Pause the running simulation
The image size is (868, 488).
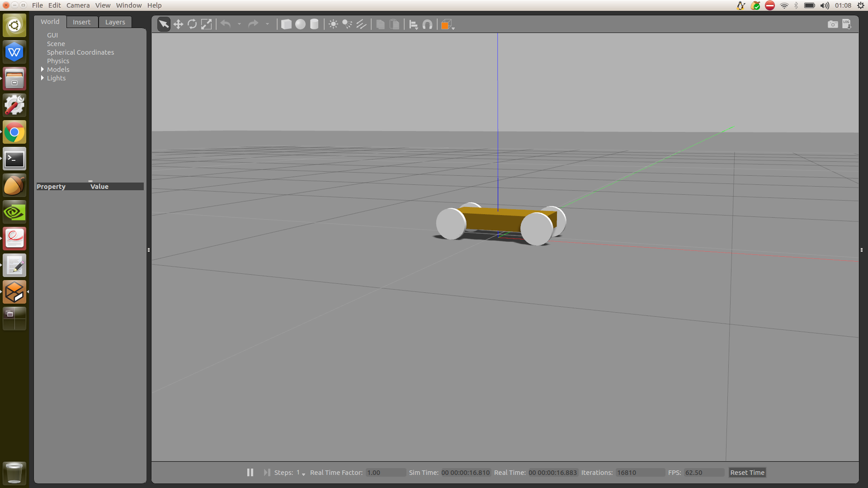pos(250,472)
